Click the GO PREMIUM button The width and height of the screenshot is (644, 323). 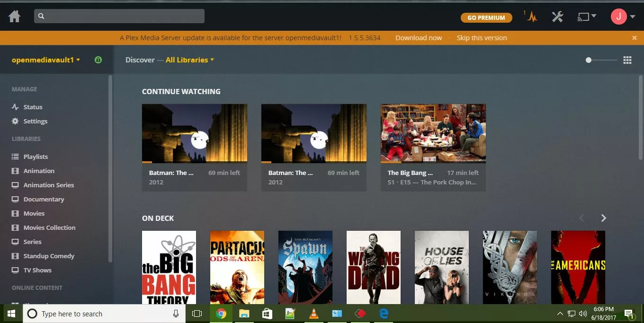click(486, 17)
